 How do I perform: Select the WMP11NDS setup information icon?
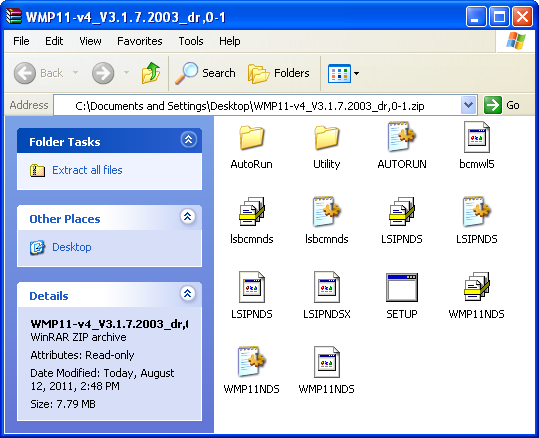252,361
